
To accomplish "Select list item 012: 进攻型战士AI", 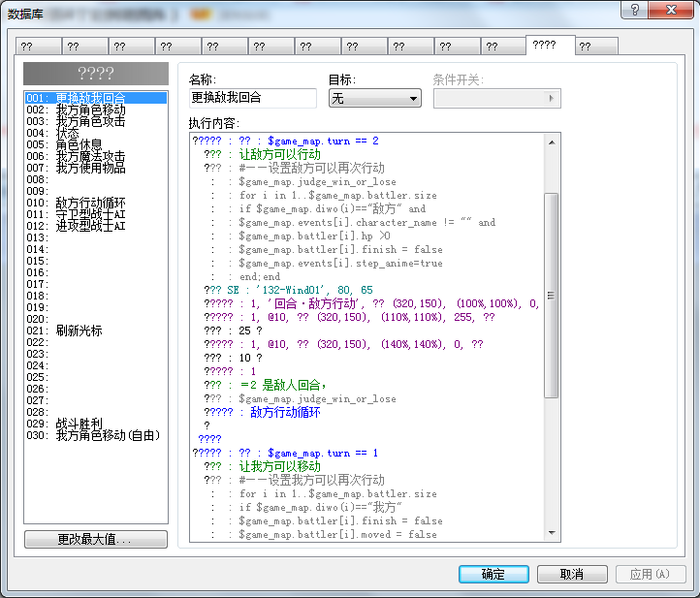I will point(96,226).
